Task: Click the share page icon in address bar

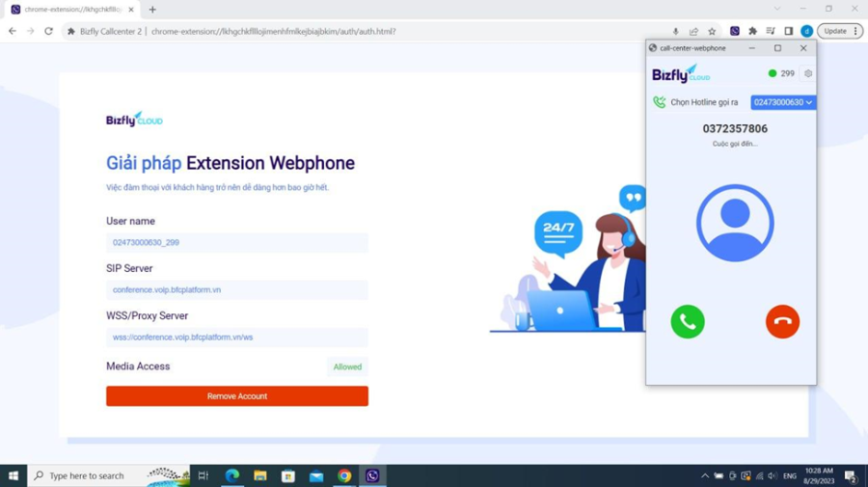Action: tap(693, 32)
